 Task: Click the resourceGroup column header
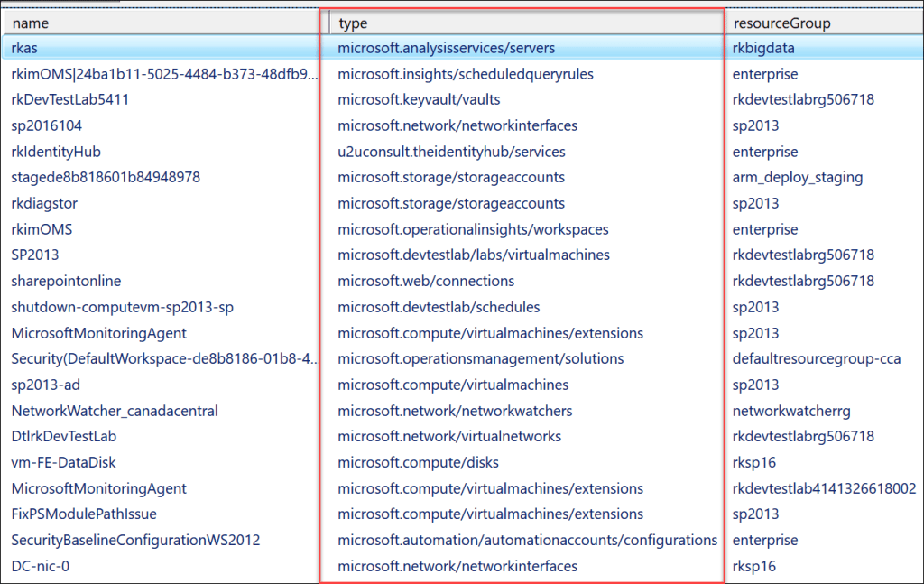click(781, 23)
